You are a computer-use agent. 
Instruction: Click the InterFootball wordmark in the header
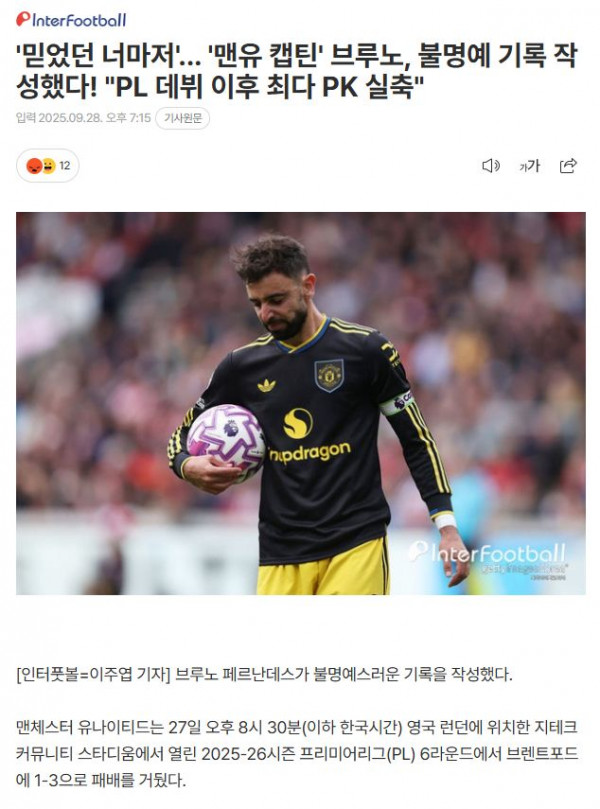pyautogui.click(x=79, y=20)
